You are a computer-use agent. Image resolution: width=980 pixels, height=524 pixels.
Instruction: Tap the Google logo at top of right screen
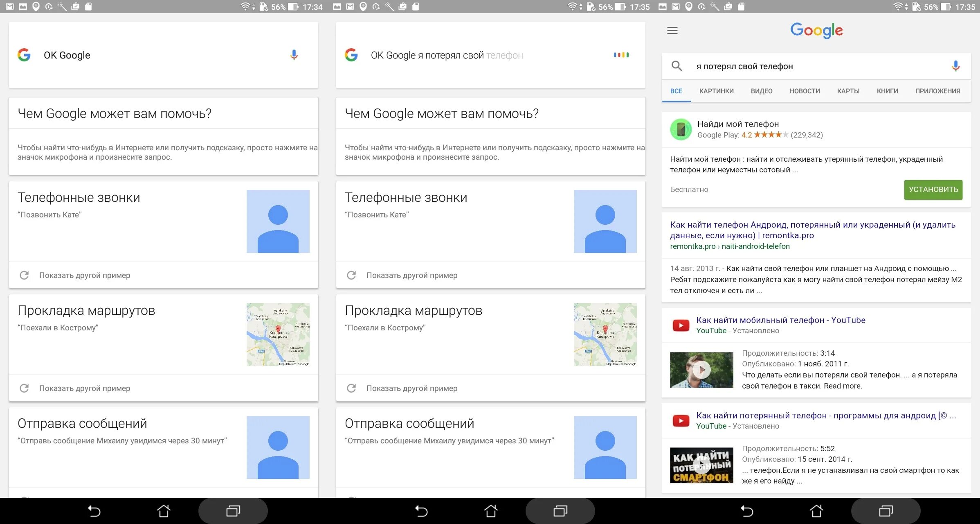point(816,30)
